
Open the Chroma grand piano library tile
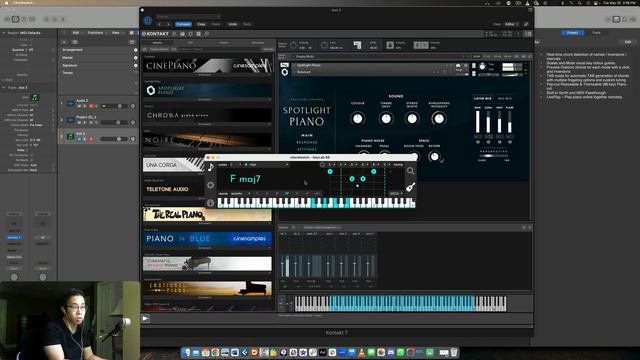(x=207, y=115)
